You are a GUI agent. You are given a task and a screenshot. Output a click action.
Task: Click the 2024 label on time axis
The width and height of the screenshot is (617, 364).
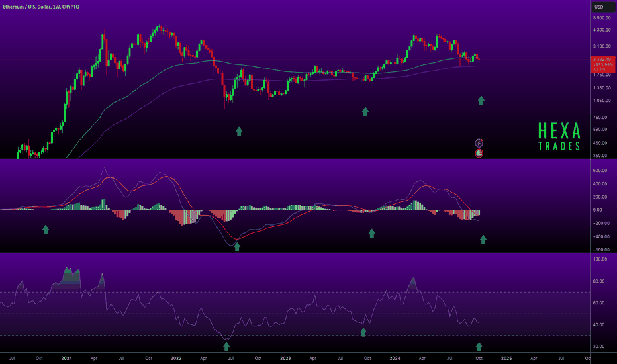coord(395,359)
